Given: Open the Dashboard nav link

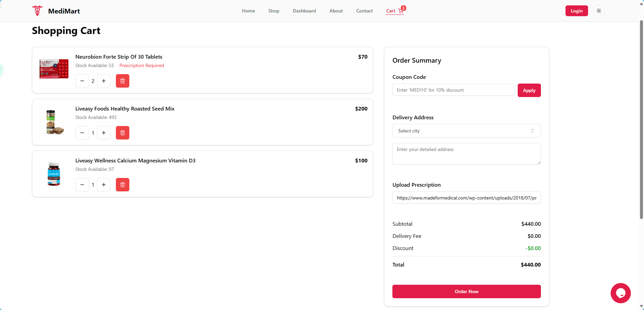Looking at the screenshot, I should pos(304,11).
